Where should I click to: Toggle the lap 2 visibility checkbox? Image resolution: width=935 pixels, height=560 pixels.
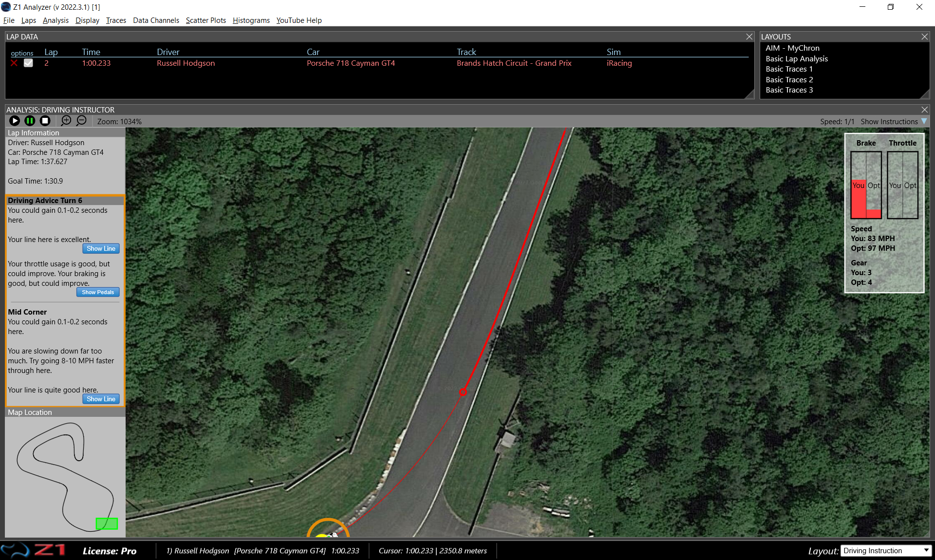pyautogui.click(x=28, y=63)
